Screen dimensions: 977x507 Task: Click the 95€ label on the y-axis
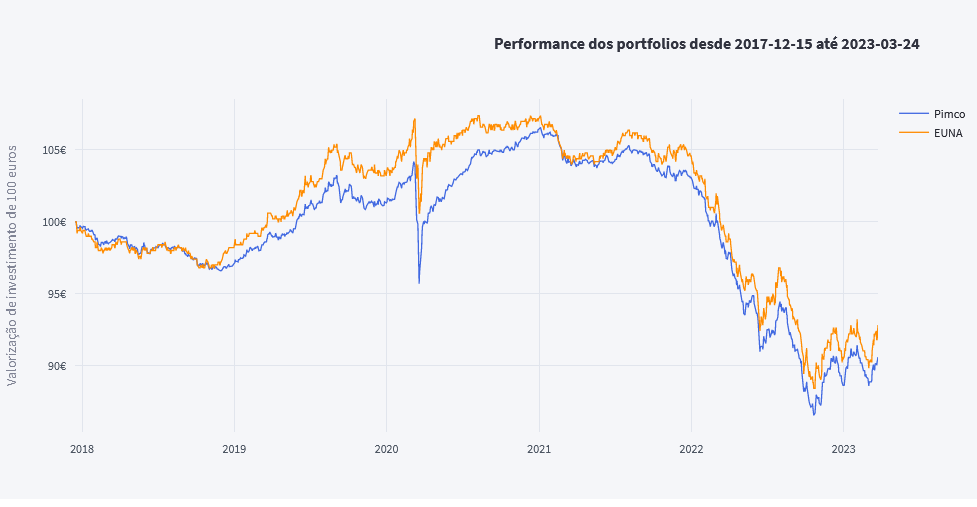point(57,294)
